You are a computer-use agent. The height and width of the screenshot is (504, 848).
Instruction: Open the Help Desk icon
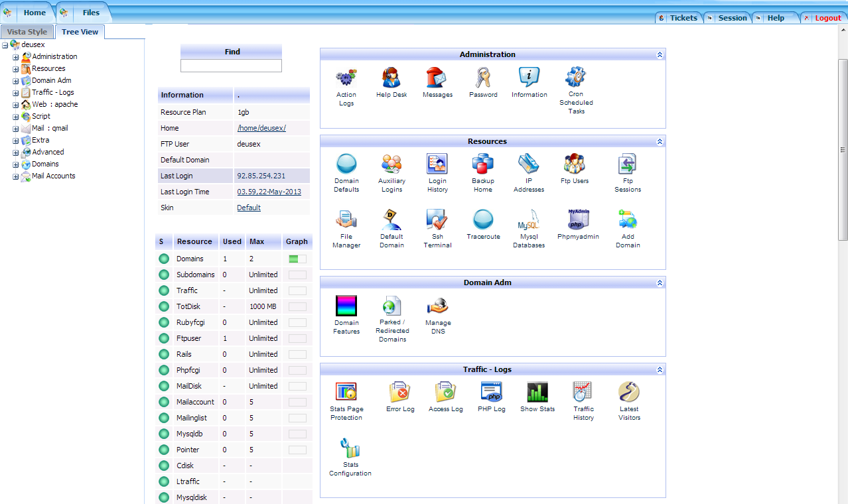(391, 78)
